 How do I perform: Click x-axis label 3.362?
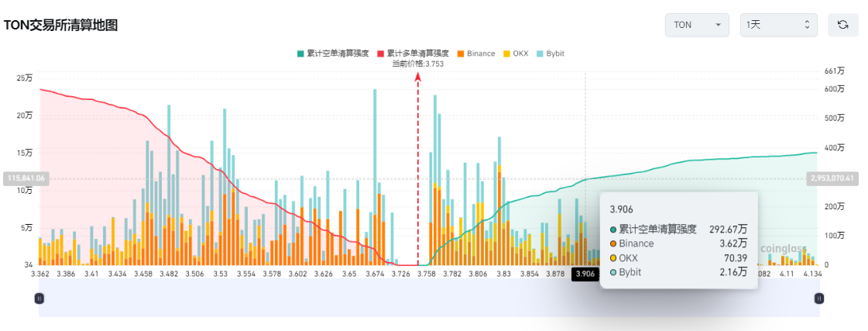click(39, 274)
